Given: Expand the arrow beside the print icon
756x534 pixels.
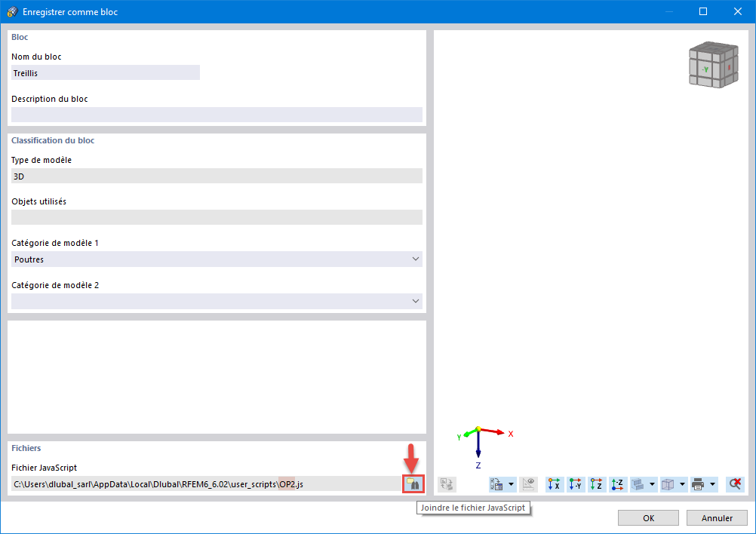Looking at the screenshot, I should pyautogui.click(x=711, y=484).
